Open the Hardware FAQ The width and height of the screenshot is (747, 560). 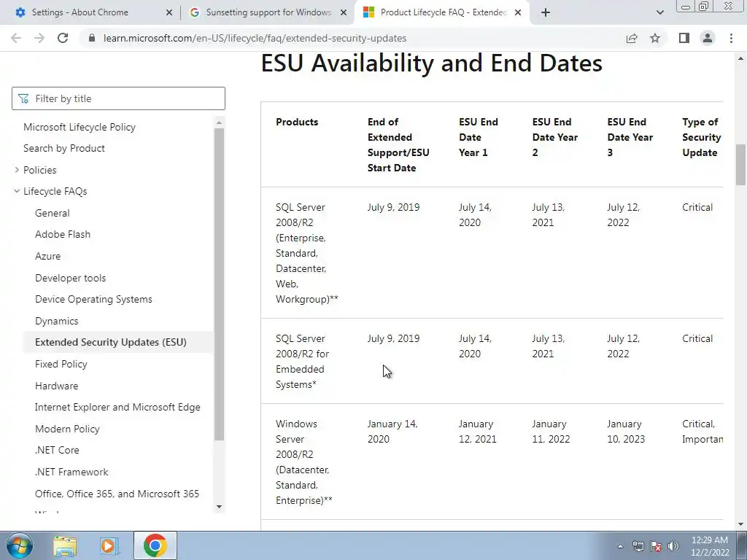click(x=57, y=386)
